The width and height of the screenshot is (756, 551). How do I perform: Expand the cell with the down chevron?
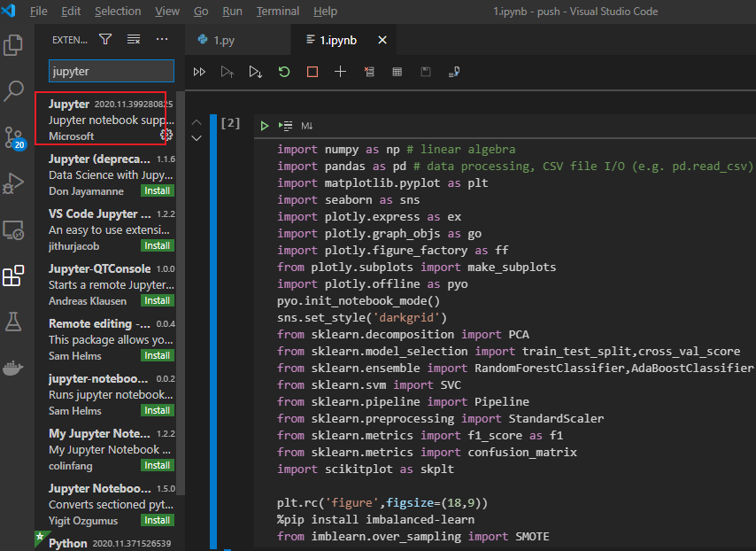(x=197, y=138)
